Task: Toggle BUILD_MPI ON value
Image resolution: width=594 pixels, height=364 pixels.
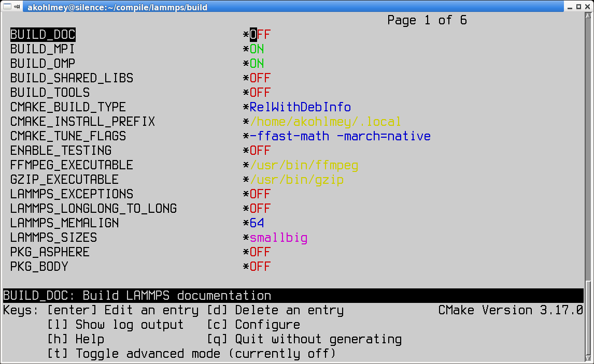Action: [257, 49]
